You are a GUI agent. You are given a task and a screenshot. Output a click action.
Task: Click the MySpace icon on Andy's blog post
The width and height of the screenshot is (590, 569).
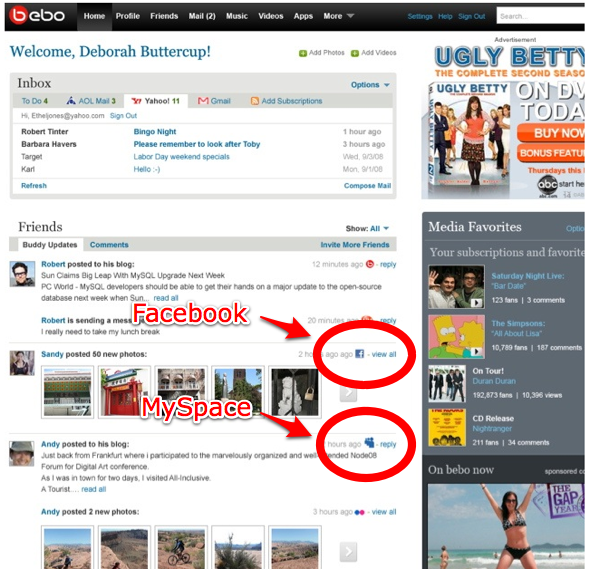(x=370, y=443)
